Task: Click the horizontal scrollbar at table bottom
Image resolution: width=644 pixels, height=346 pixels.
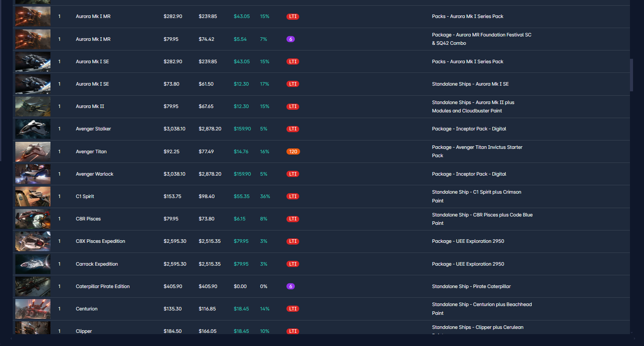Action: click(322, 339)
